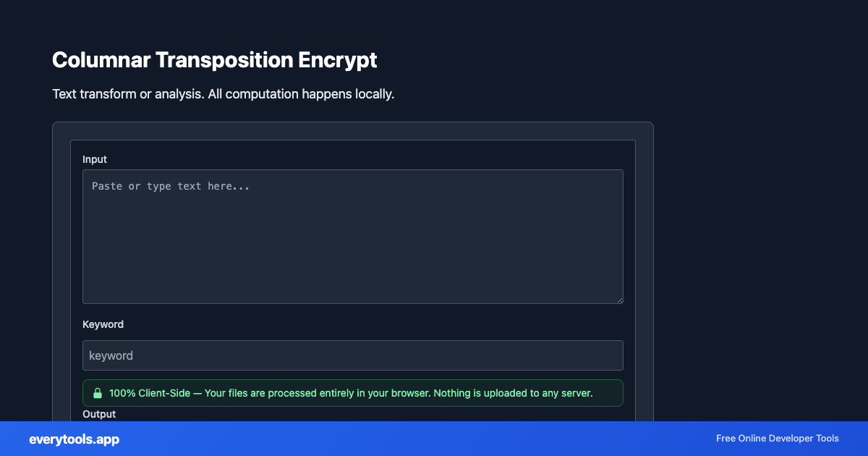Image resolution: width=868 pixels, height=456 pixels.
Task: Select the Input textarea to start typing
Action: 352,237
